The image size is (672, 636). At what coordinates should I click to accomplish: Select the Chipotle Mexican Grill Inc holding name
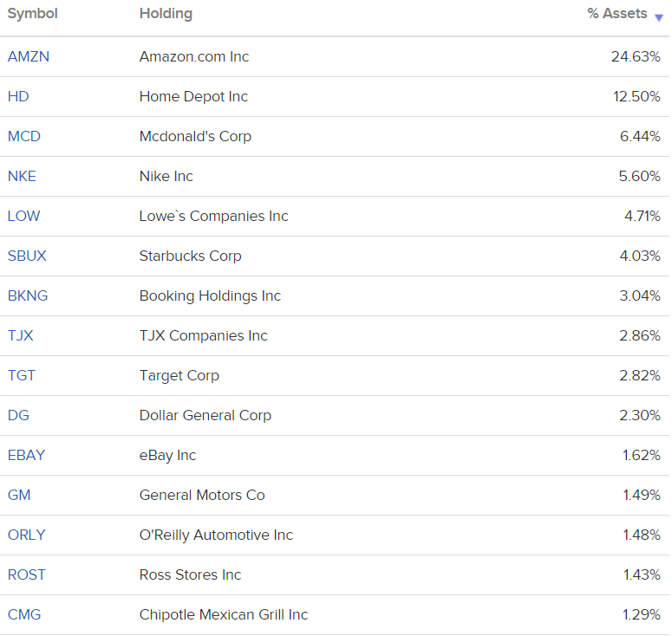[224, 614]
